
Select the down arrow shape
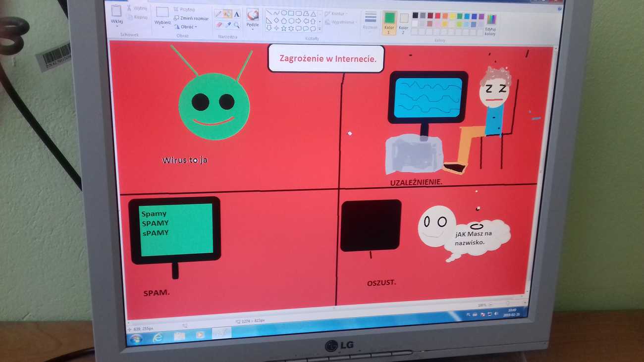point(268,28)
